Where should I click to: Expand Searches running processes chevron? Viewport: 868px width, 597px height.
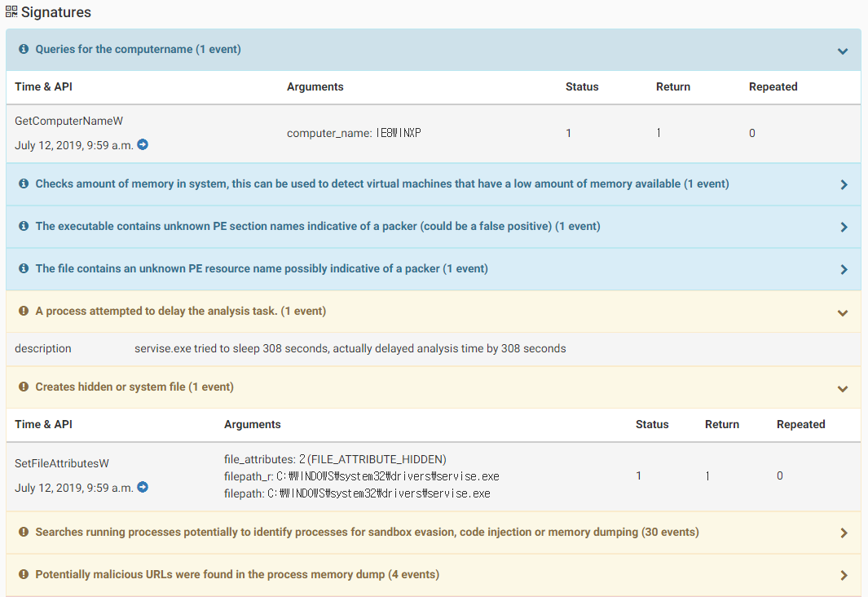pos(844,533)
